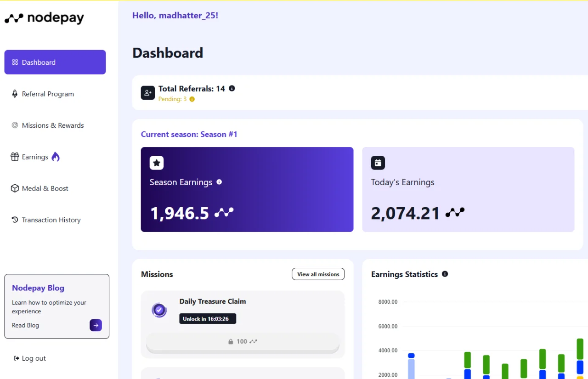Click View all missions button
Image resolution: width=588 pixels, height=379 pixels.
[x=318, y=274]
